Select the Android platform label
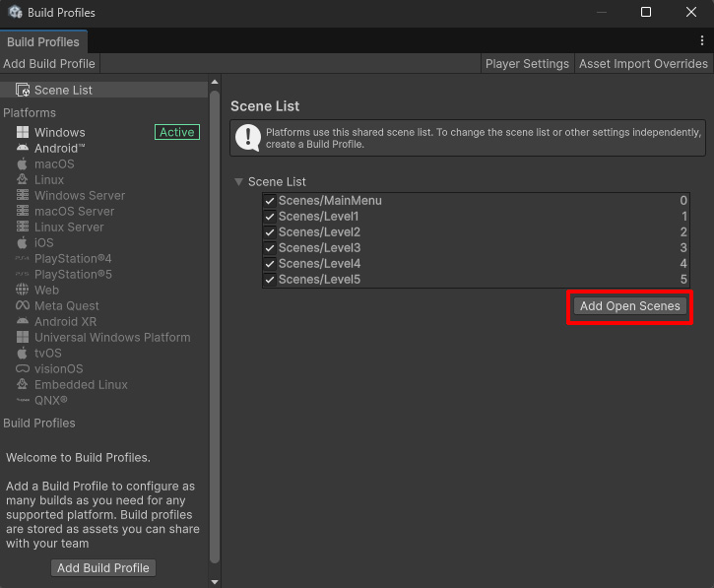Screen dimensions: 714x588 pos(60,148)
